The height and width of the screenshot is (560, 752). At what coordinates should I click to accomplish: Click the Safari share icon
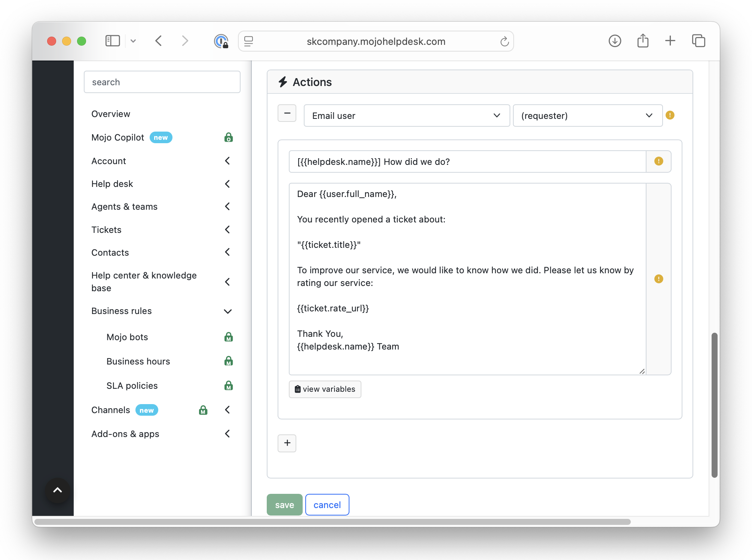643,41
